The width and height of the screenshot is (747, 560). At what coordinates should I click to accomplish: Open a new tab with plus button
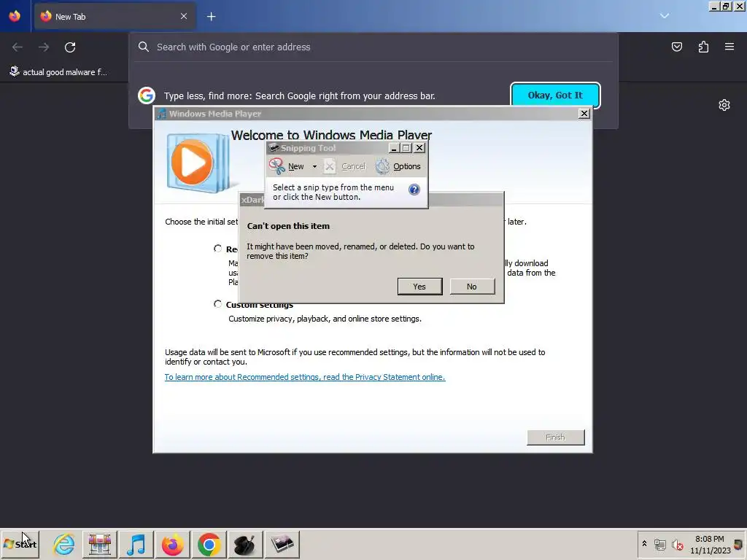(x=212, y=17)
